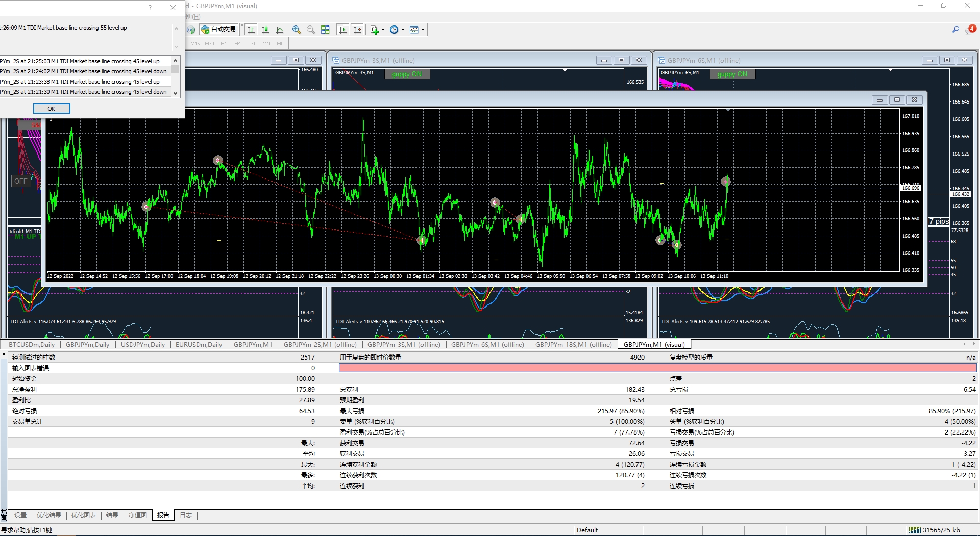Toggle guppy ON in GBPJPYm_6S chart
Screen dimensions: 980x536
pyautogui.click(x=732, y=74)
